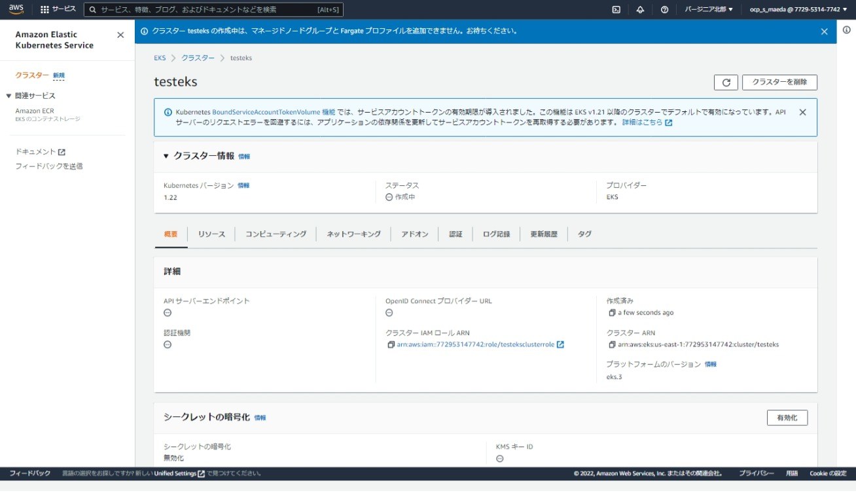Open 情報 link beside シークレットの暗号化

(x=260, y=418)
